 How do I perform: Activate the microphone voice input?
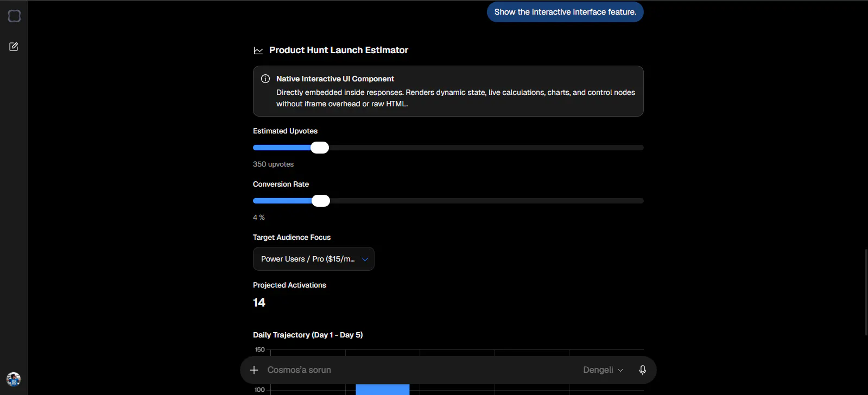pos(643,370)
